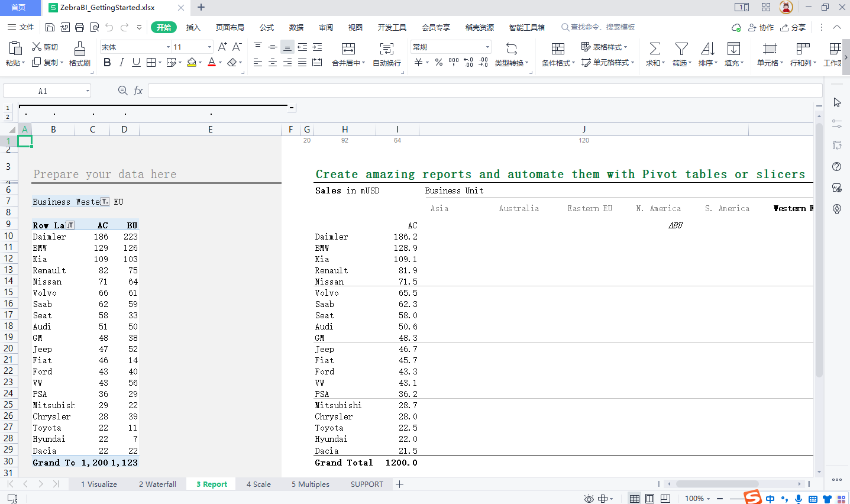Open the 数据 Data tab
Viewport: 850px width, 504px height.
296,27
